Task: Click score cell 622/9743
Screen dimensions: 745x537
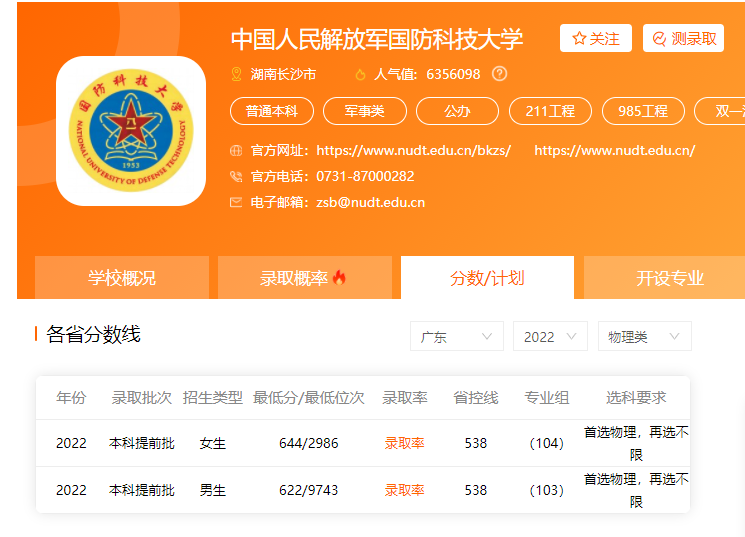Action: coord(309,490)
